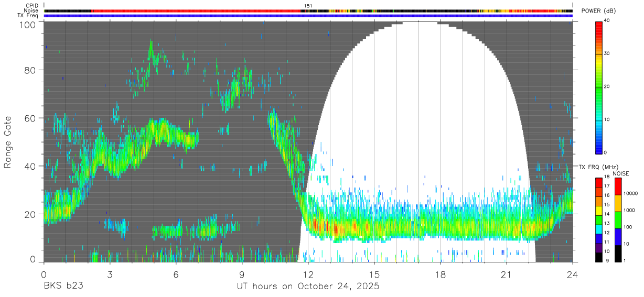Click the 'Noise' label at top

click(x=31, y=10)
